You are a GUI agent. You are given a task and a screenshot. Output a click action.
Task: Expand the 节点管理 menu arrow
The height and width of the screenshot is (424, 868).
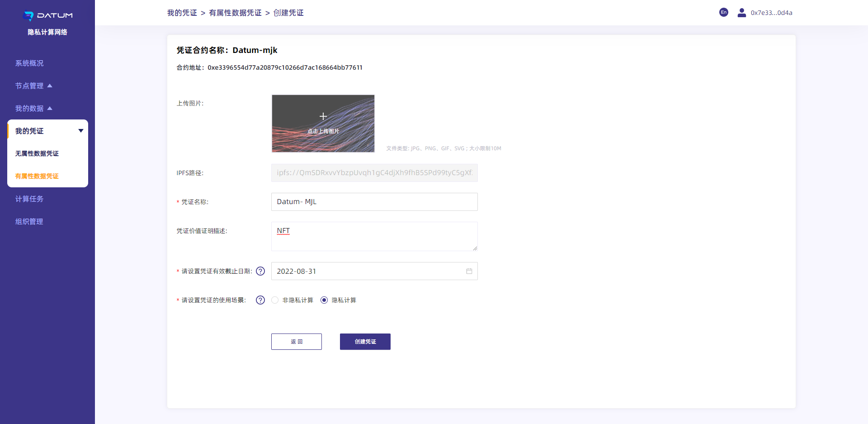tap(50, 86)
